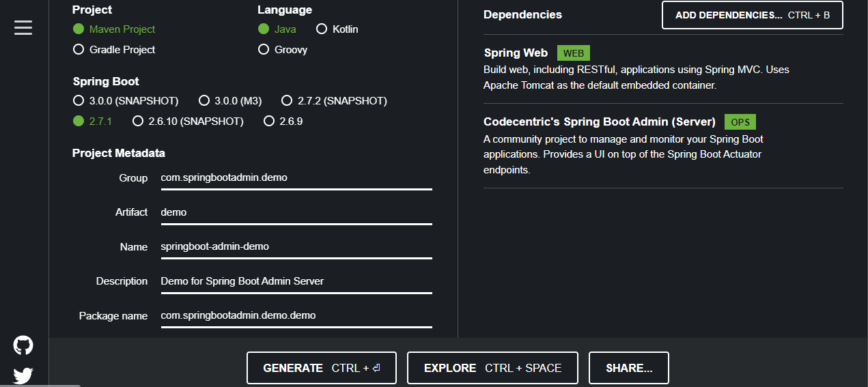Pick Spring Boot version 2.6.9
Screen dimensions: 868x387
click(x=269, y=121)
